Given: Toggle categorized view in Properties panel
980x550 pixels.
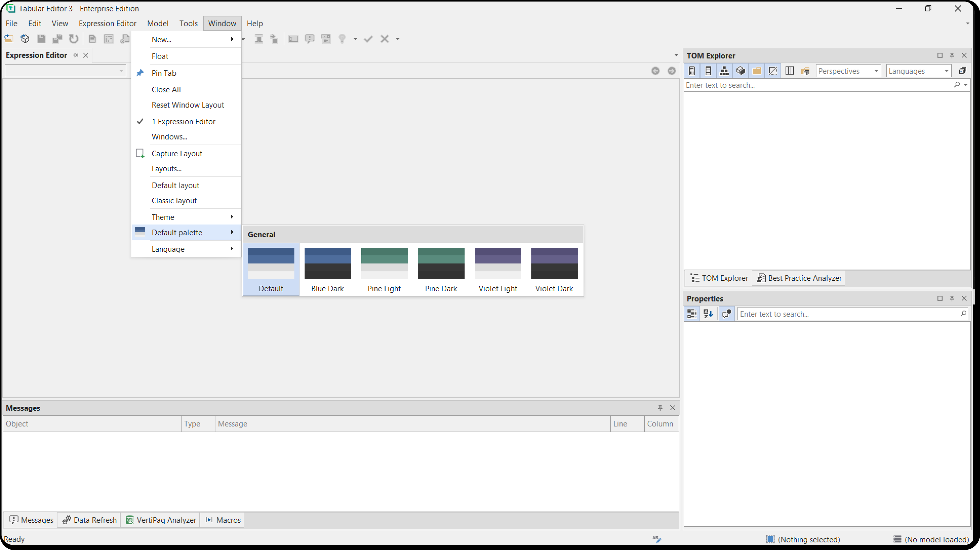Looking at the screenshot, I should pyautogui.click(x=692, y=314).
